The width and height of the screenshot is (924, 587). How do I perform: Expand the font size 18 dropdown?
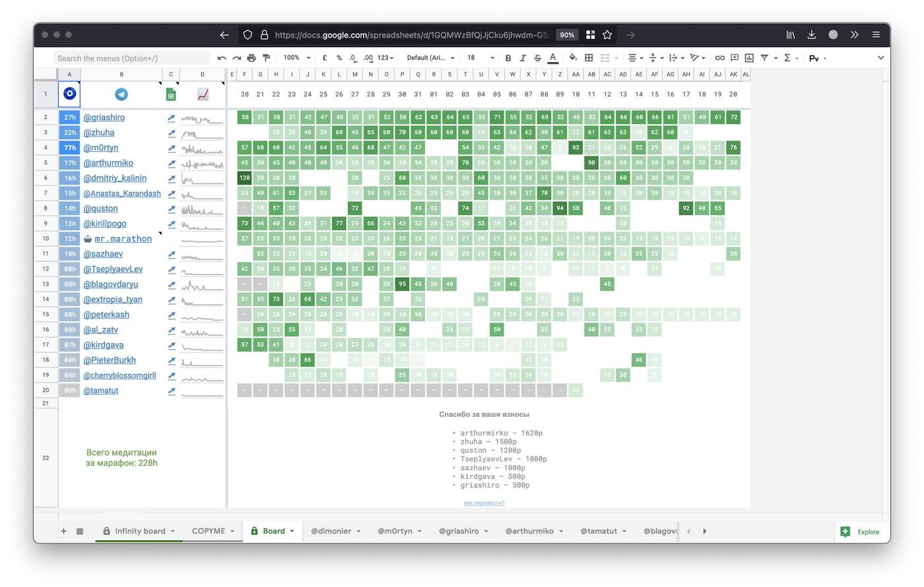tap(480, 58)
